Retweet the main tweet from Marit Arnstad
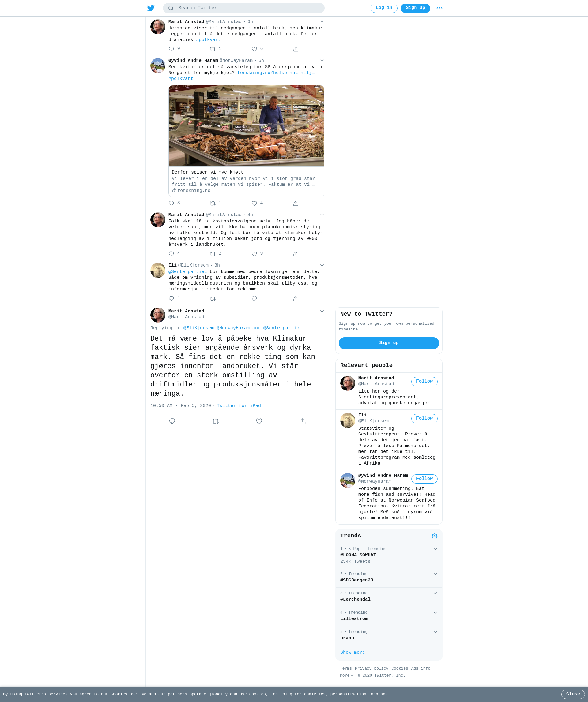 pyautogui.click(x=215, y=421)
